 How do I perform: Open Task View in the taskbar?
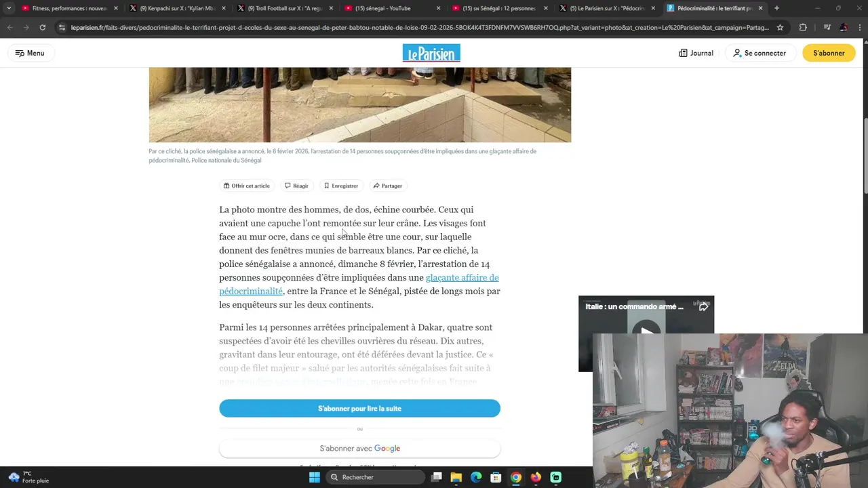tap(437, 477)
